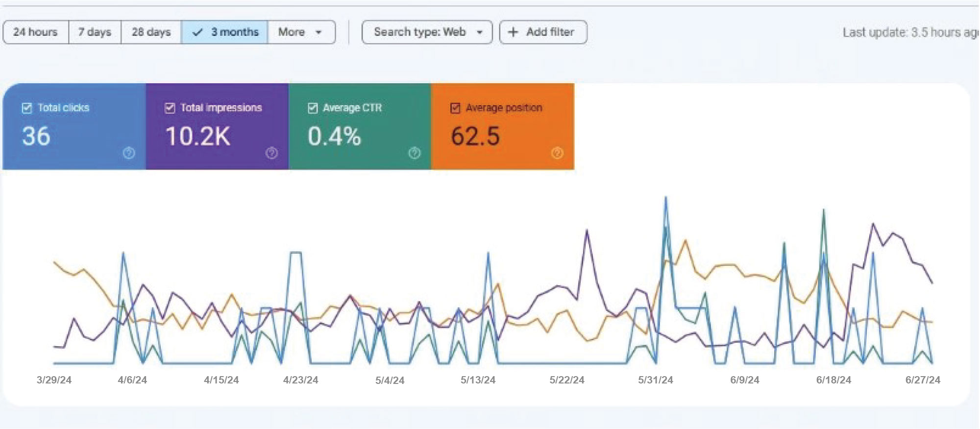Screen dimensions: 980x429
Task: Click the Add filter button
Action: (543, 32)
